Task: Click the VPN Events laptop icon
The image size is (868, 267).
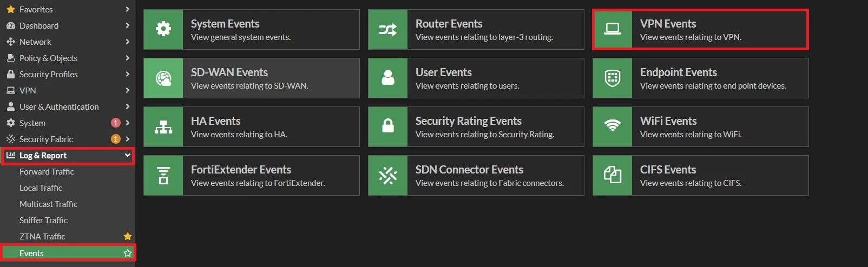Action: [613, 29]
